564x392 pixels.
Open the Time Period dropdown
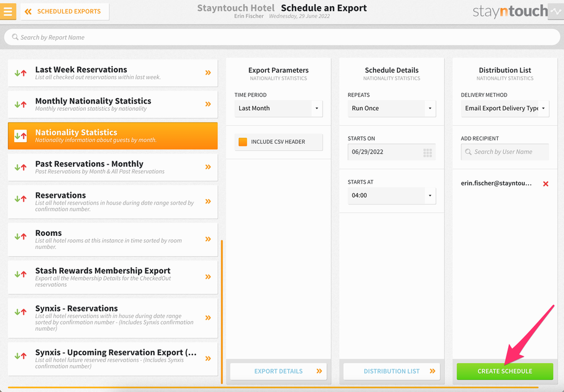click(278, 108)
